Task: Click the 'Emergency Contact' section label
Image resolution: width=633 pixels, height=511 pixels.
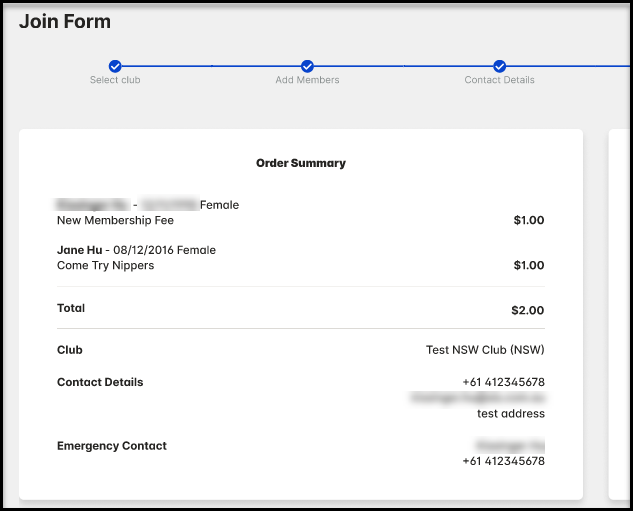Action: click(112, 446)
